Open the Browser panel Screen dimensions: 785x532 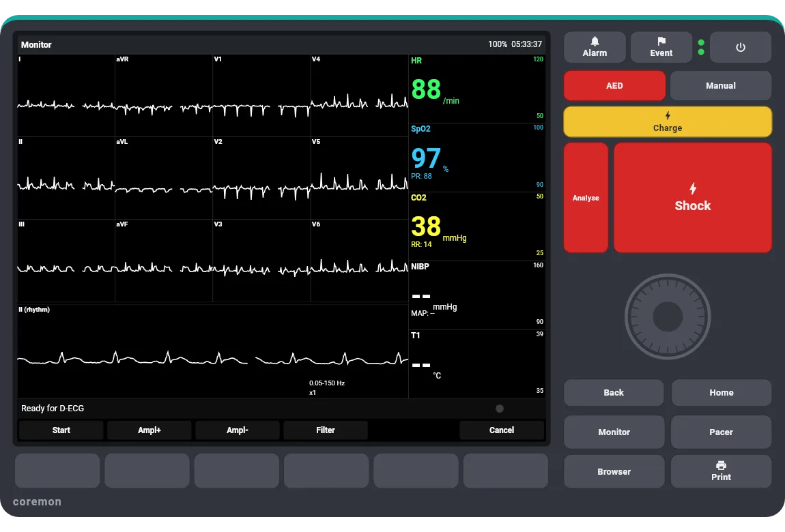point(614,471)
